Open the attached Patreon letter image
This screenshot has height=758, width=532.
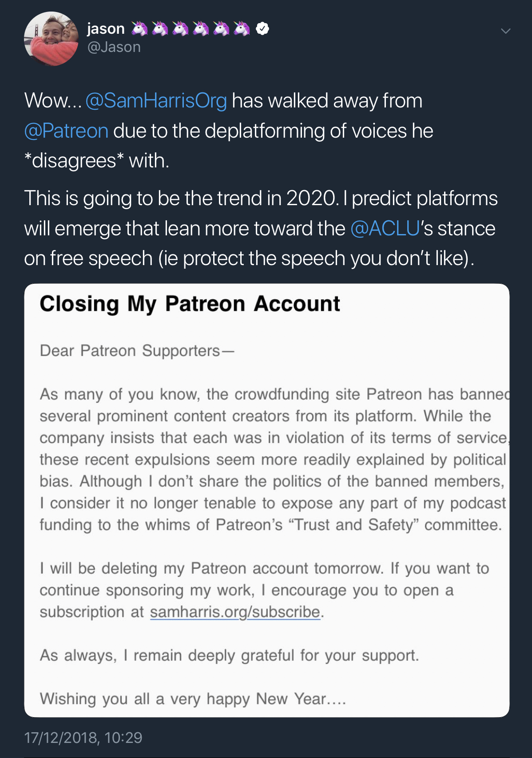pos(266,500)
